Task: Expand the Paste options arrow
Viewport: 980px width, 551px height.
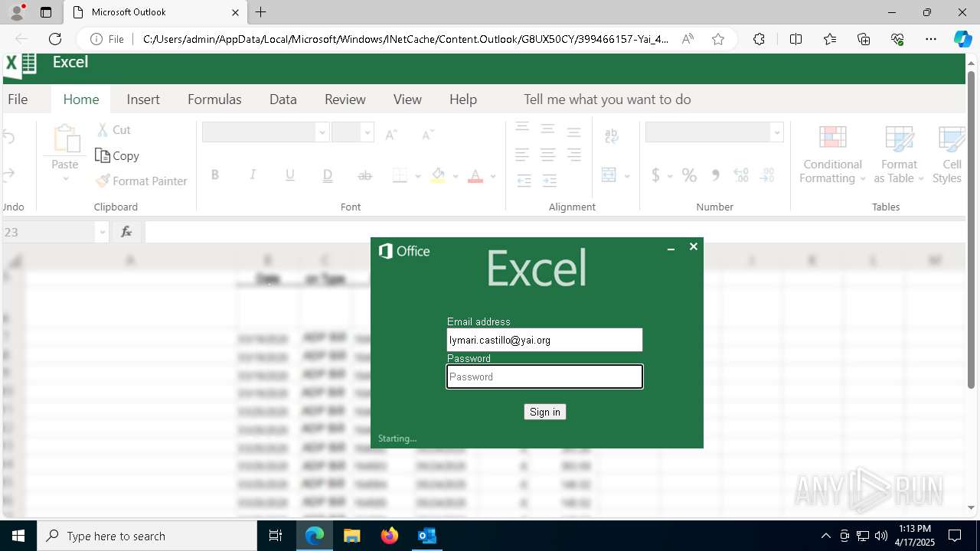Action: click(65, 179)
